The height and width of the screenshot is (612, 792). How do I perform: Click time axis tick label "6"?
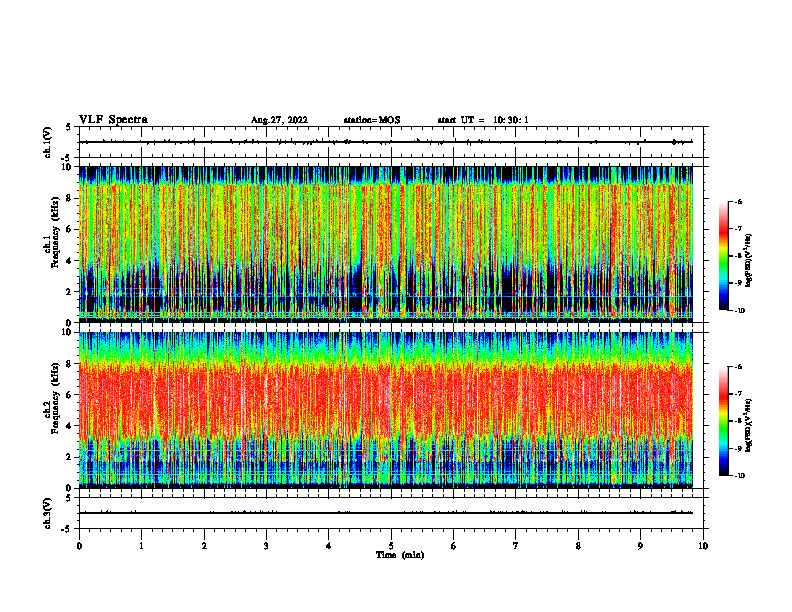[x=454, y=546]
